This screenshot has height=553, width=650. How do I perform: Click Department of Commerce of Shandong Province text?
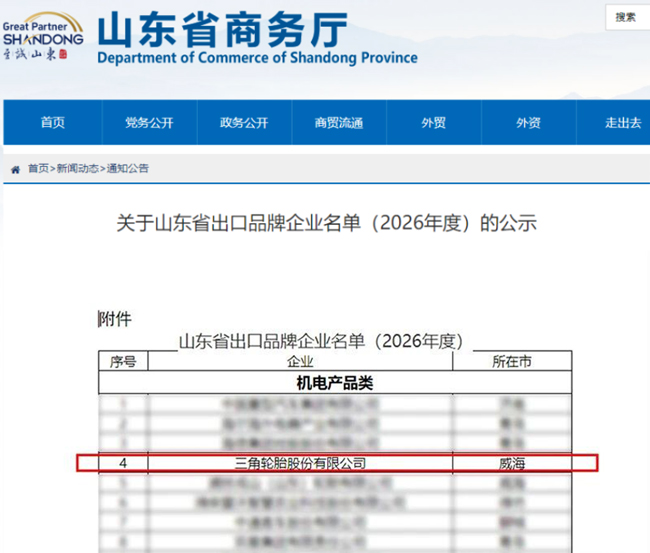coord(257,58)
